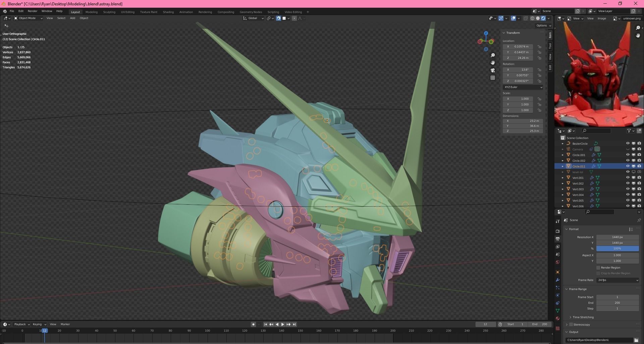Open the Material properties sphere icon
Viewport: 644px width, 344px height.
(557, 318)
